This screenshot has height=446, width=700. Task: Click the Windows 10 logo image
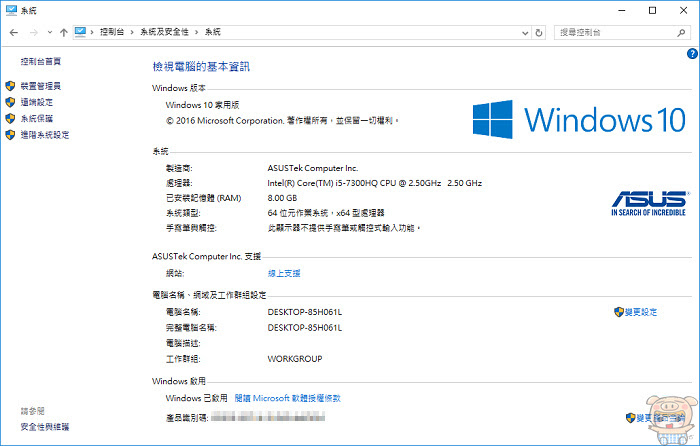579,119
